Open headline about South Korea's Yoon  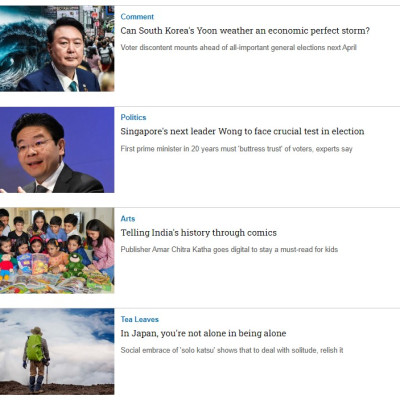pyautogui.click(x=245, y=31)
